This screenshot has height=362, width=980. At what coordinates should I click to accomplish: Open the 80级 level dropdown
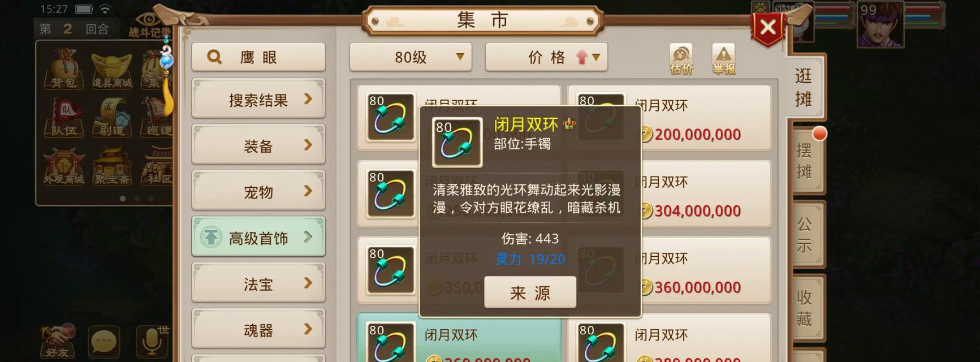[411, 57]
